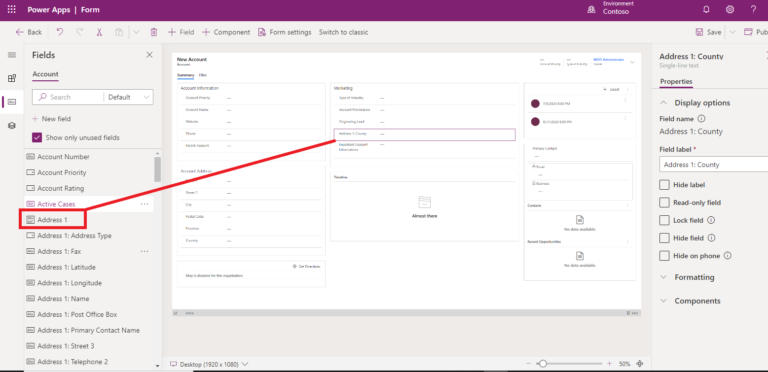Open the Components pane icon in left rail
Viewport: 768px width, 372px height.
(12, 78)
